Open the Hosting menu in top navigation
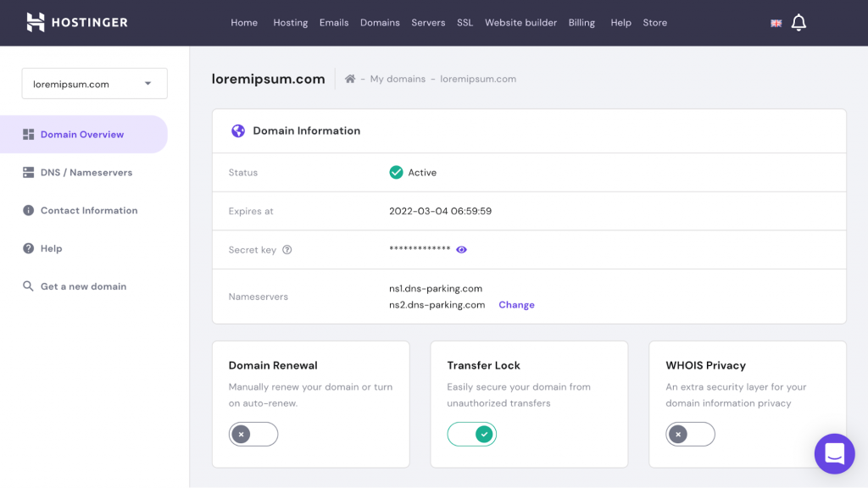The image size is (868, 488). [290, 23]
